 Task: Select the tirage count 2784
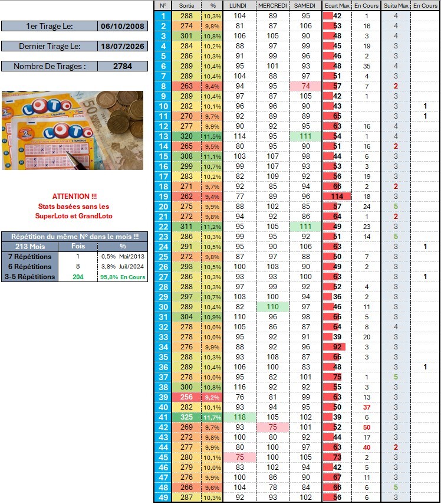pyautogui.click(x=123, y=66)
